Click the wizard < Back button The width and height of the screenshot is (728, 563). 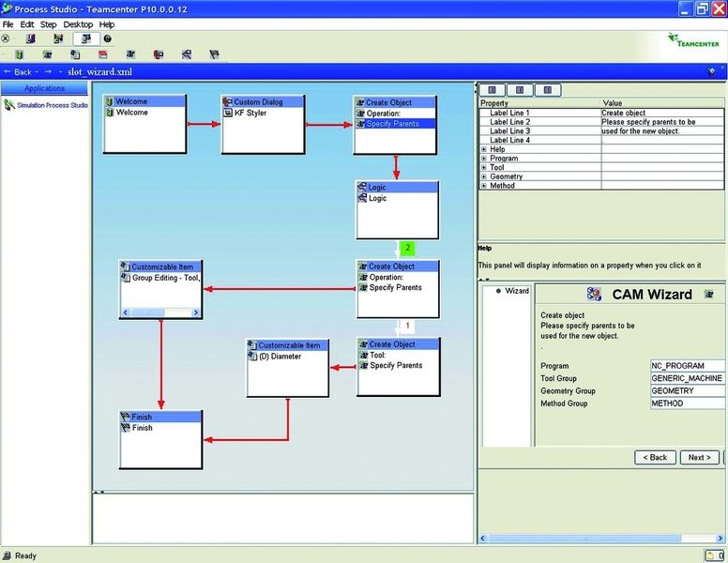tap(655, 457)
